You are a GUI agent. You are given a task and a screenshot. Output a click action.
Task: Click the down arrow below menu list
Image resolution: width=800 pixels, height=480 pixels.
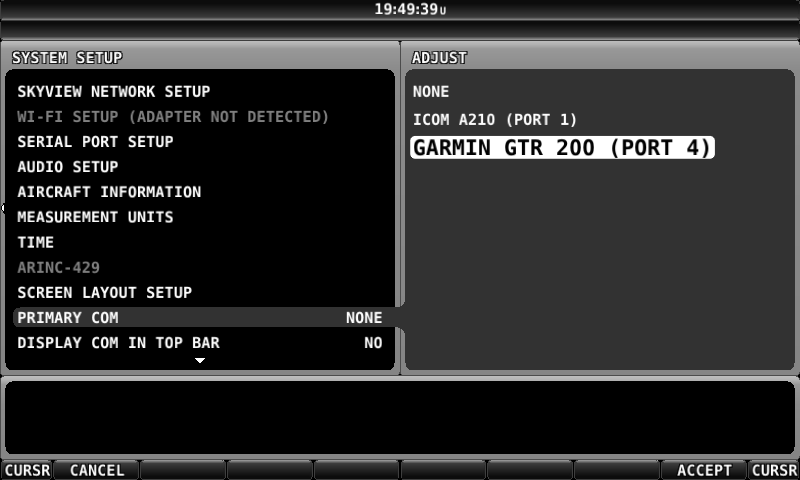200,361
